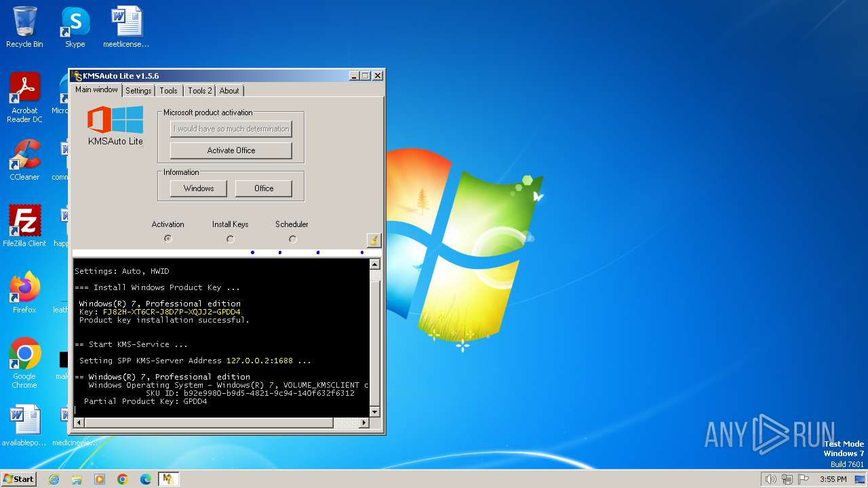Launch Chrome from the taskbar
This screenshot has width=868, height=488.
123,479
